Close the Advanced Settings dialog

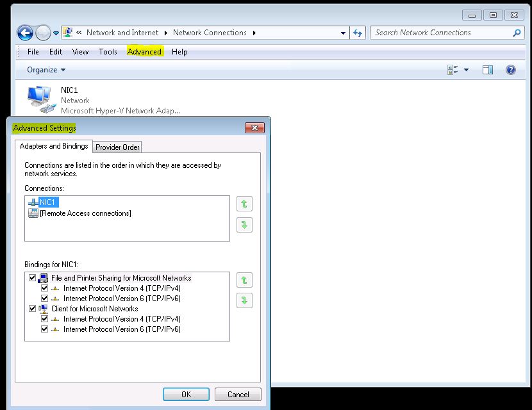coord(255,128)
